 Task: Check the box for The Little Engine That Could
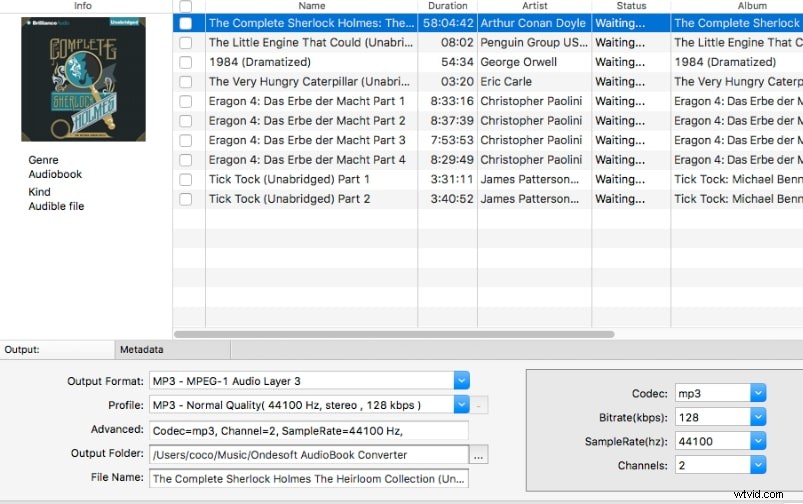[x=186, y=43]
